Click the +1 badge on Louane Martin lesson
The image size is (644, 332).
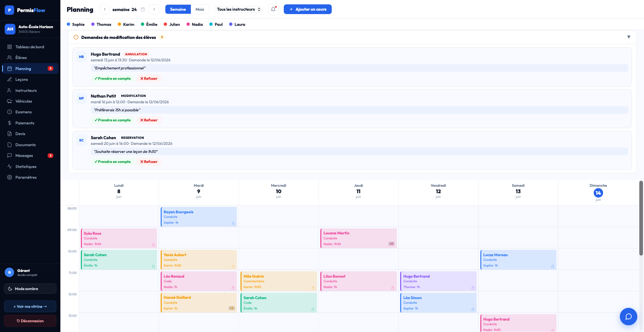click(x=391, y=244)
